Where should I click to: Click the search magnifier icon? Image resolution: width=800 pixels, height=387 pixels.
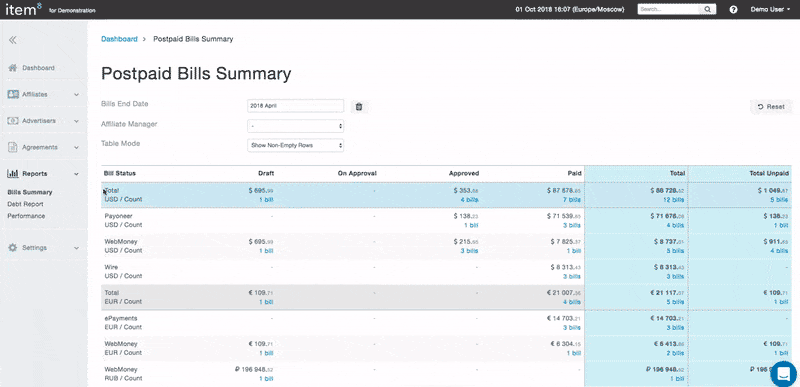pyautogui.click(x=708, y=9)
